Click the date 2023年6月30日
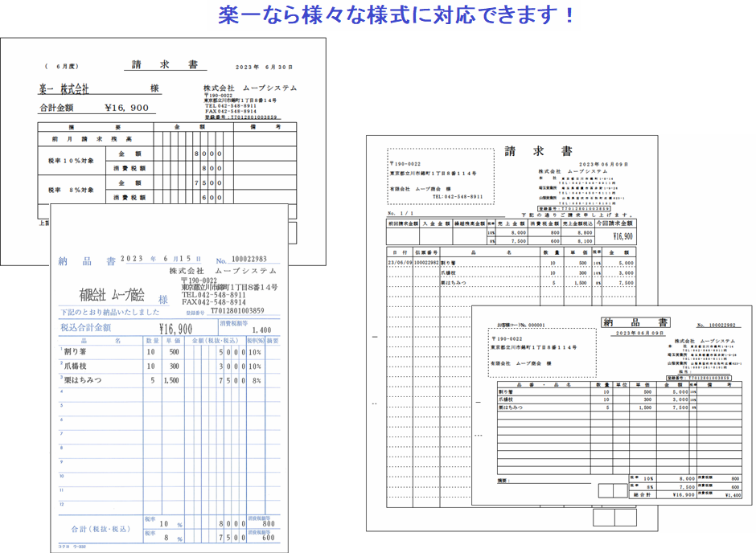 pyautogui.click(x=264, y=67)
